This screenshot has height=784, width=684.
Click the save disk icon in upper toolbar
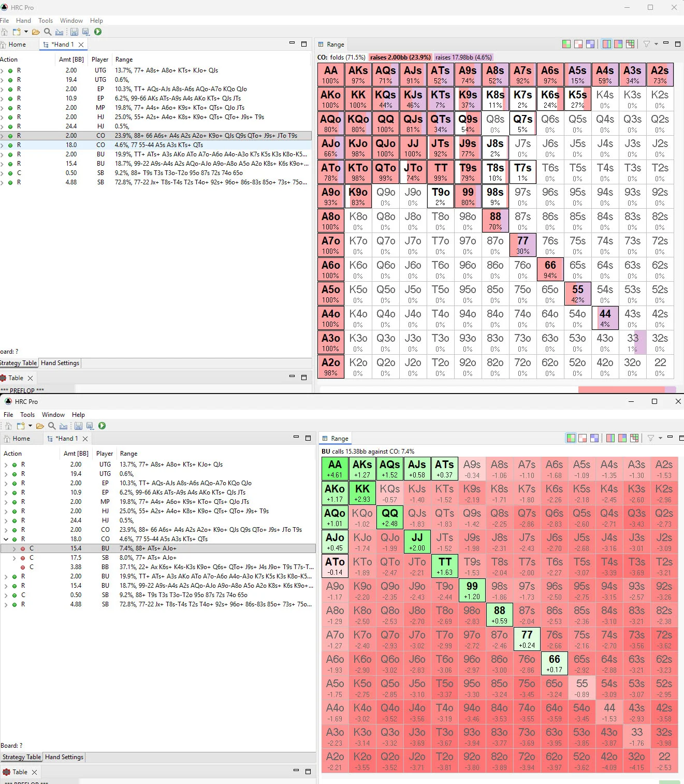point(74,32)
